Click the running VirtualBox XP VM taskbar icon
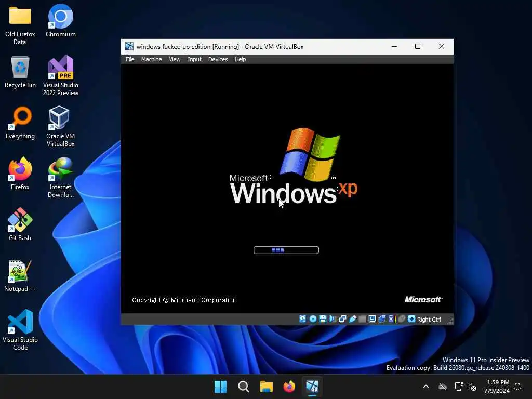Viewport: 532px width, 399px height. tap(312, 387)
